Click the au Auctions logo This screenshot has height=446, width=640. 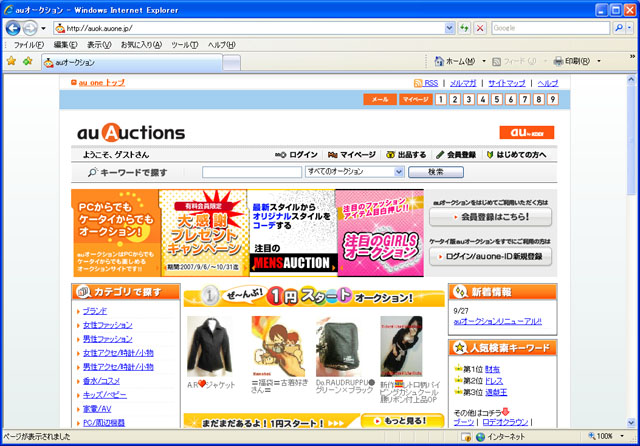[x=131, y=132]
